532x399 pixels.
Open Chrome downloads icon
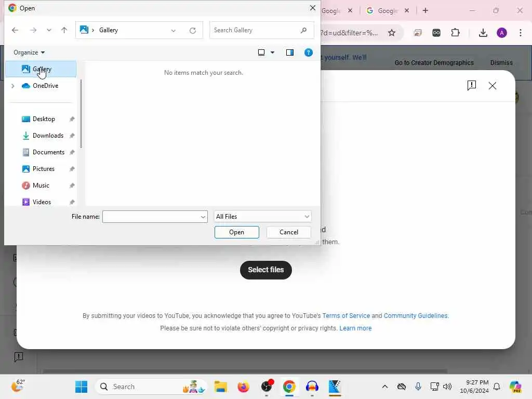483,33
